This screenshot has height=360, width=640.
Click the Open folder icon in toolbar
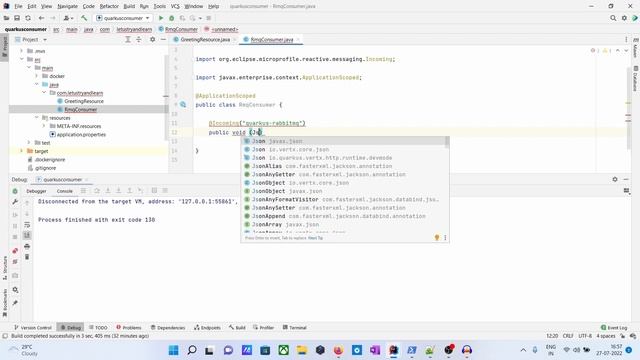pos(6,18)
